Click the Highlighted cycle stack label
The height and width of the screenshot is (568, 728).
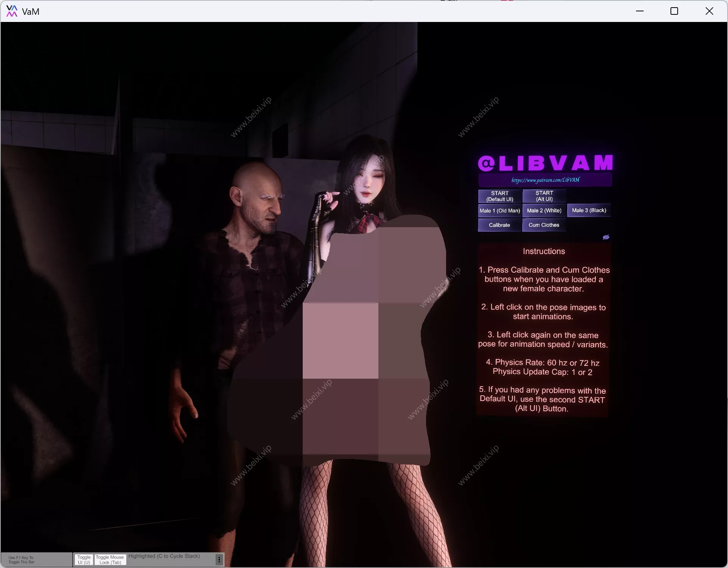[164, 556]
